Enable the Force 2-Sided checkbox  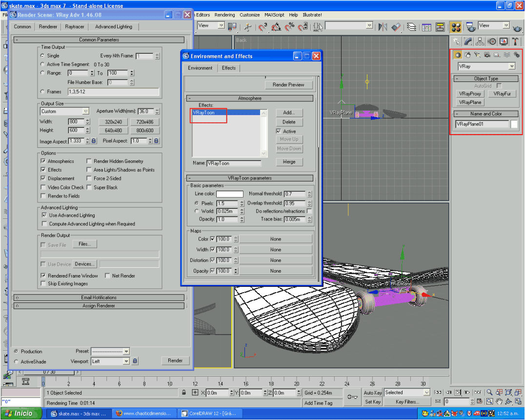(89, 179)
